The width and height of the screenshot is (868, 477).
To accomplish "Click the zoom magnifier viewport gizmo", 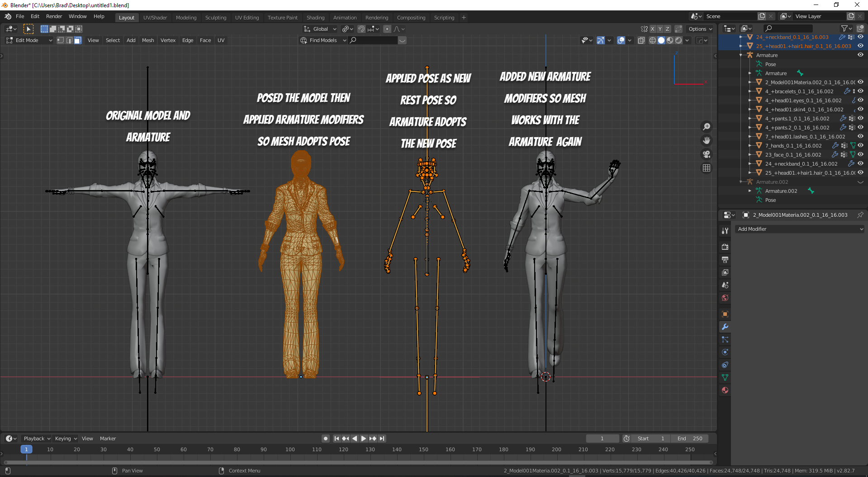I will coord(707,127).
